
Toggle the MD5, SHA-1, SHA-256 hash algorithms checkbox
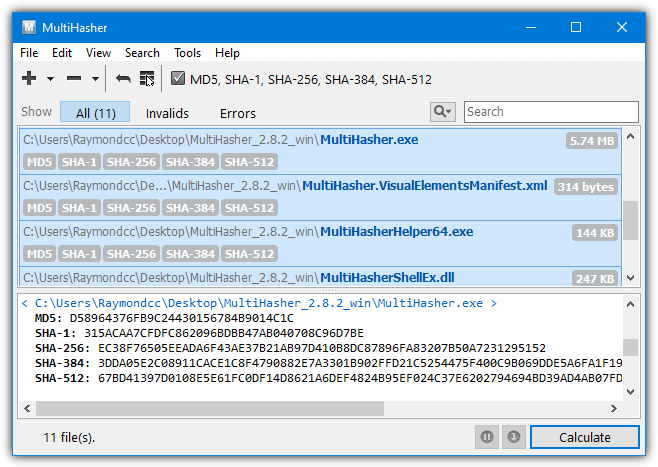point(178,78)
